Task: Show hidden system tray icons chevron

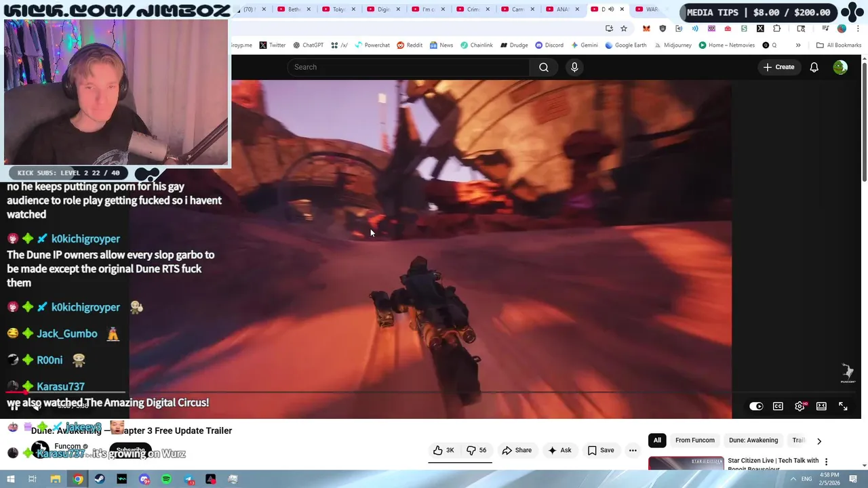Action: (793, 479)
